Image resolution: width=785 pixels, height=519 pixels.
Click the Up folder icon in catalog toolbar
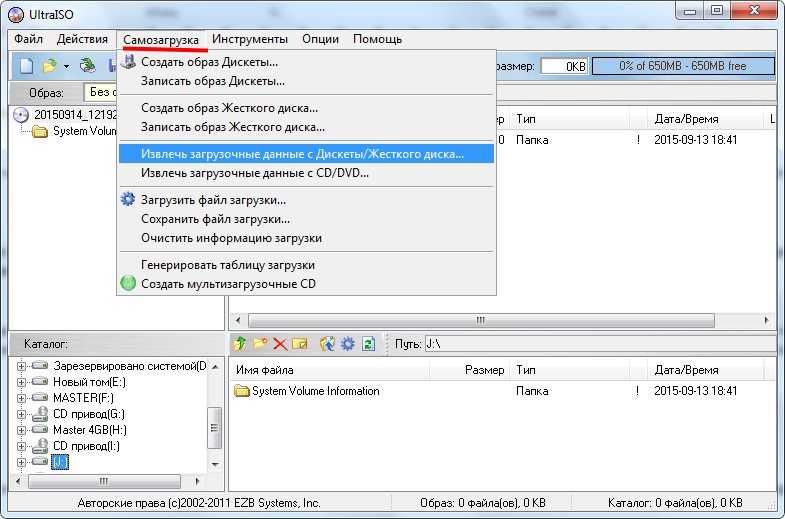240,343
